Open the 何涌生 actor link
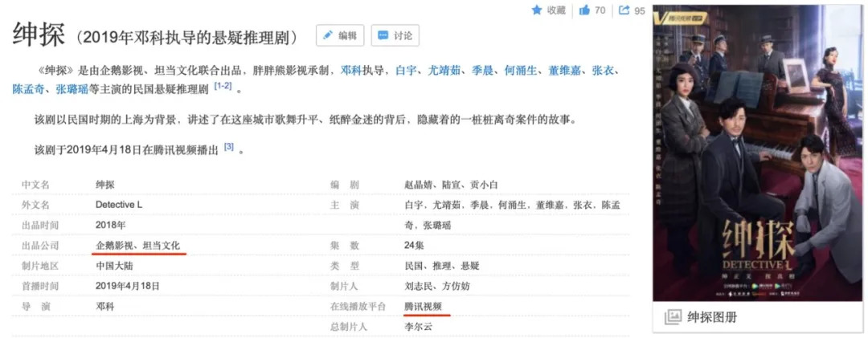868x338 pixels. point(521,71)
